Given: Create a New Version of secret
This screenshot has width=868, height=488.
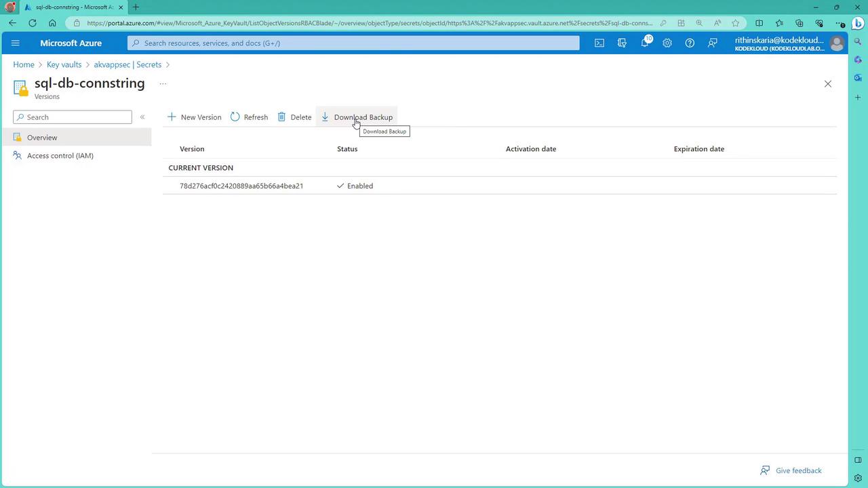Looking at the screenshot, I should point(195,117).
